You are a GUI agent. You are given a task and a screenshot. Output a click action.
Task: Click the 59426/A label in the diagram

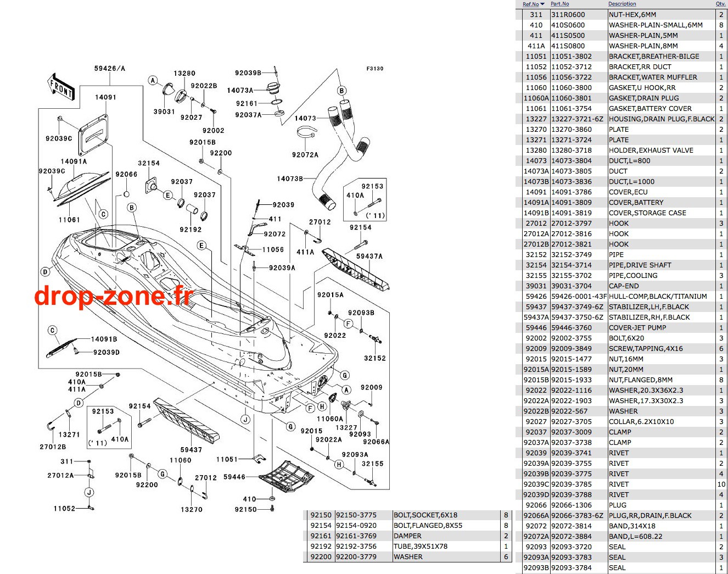pos(110,69)
